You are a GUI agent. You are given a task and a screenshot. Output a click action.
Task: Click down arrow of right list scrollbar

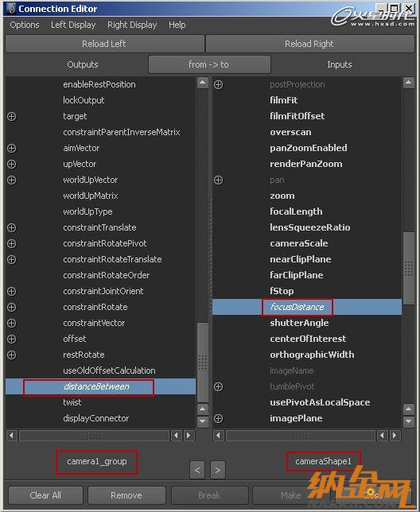coord(409,422)
